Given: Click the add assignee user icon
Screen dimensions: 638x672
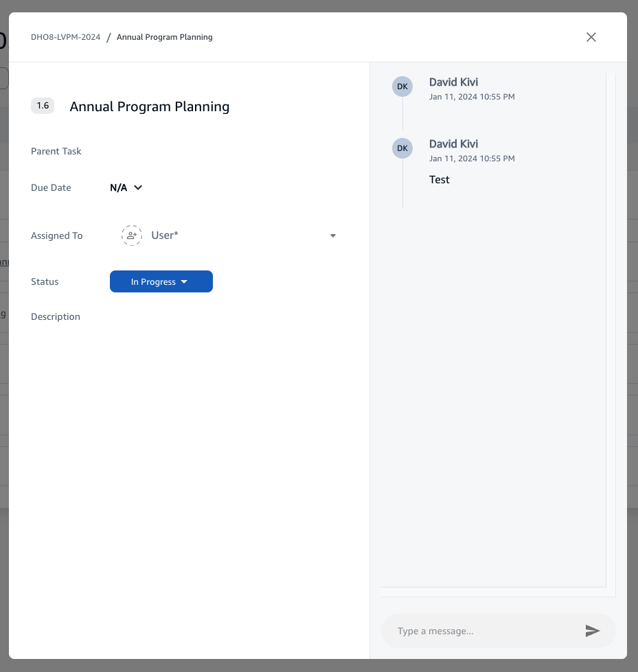Looking at the screenshot, I should (131, 235).
